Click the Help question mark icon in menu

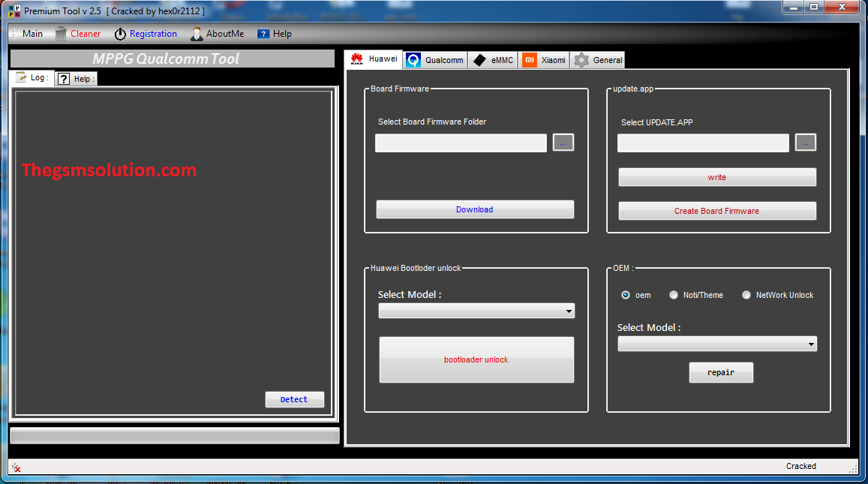click(263, 34)
